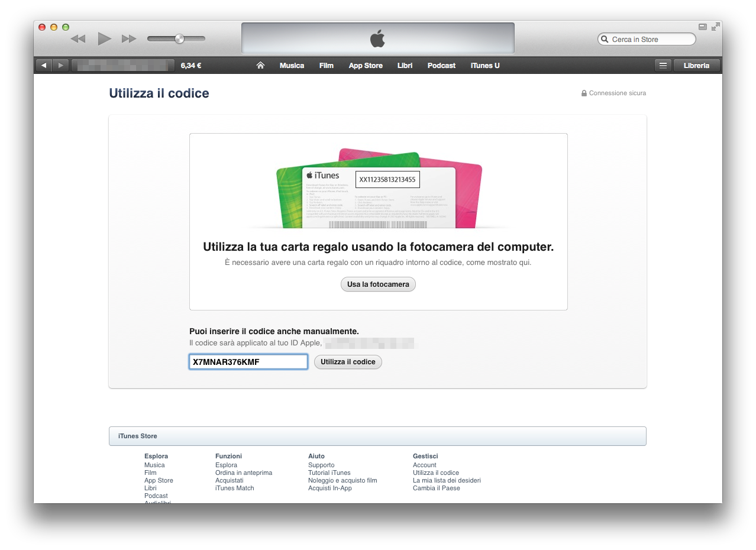Go back with the left arrow button
756x550 pixels.
44,66
